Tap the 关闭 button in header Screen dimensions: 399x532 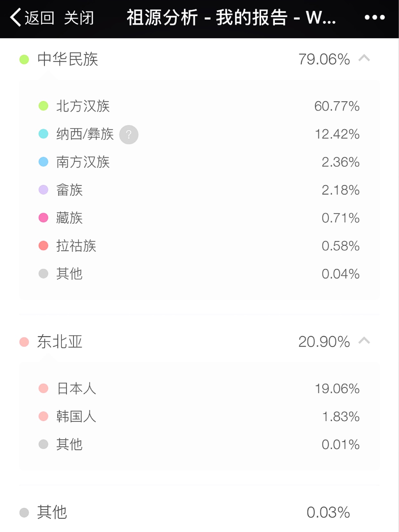click(79, 18)
